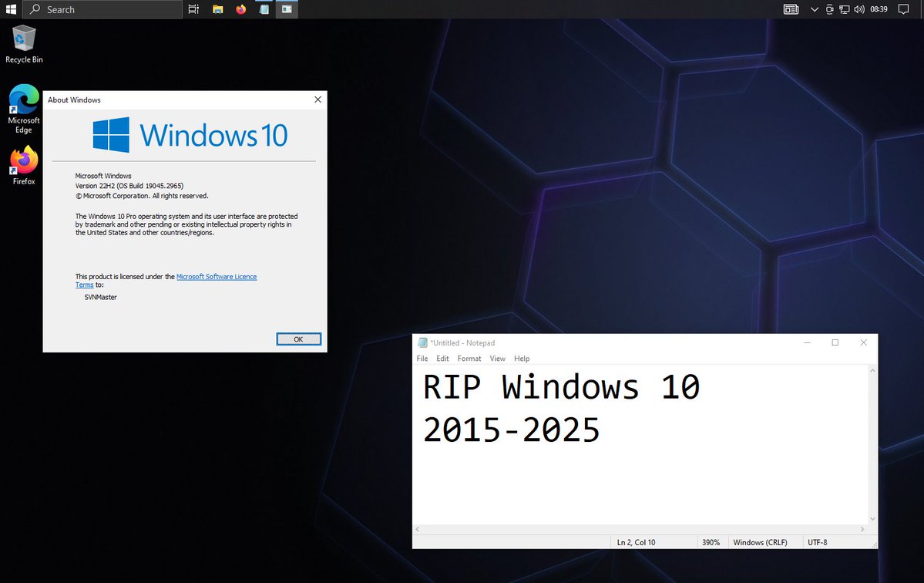This screenshot has width=924, height=583.
Task: Open Notepad's Help menu
Action: 522,358
